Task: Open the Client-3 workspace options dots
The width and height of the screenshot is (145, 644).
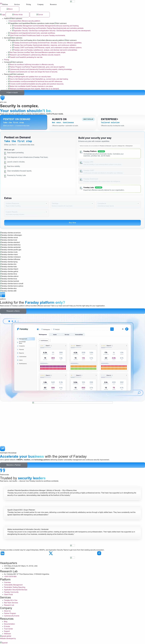Action: click(127, 346)
